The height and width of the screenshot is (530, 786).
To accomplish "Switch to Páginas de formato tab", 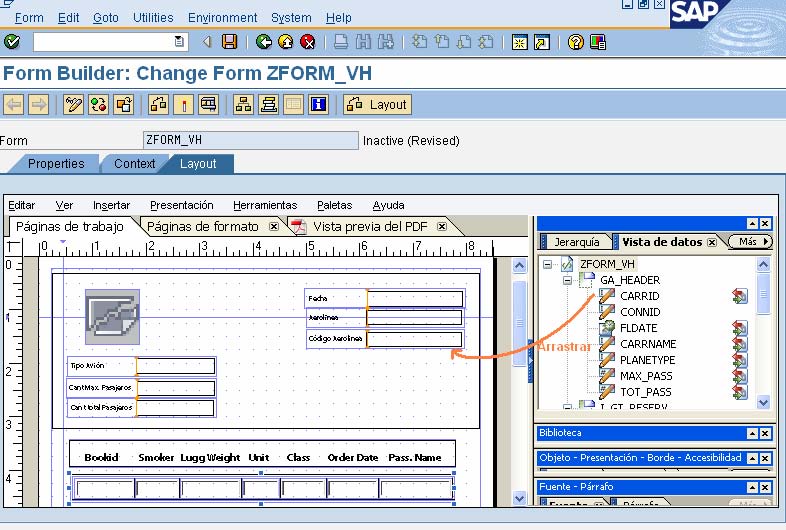I will (203, 227).
